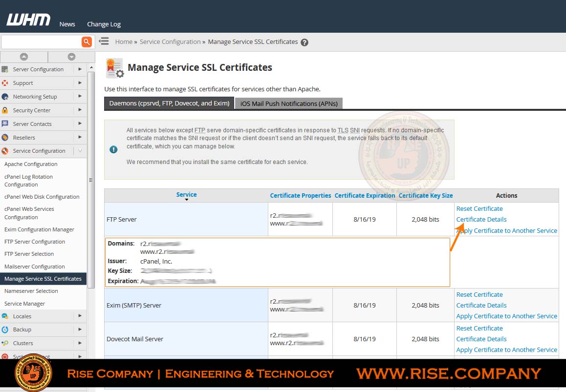Open the News menu item
Screen dimensions: 566x392
pyautogui.click(x=67, y=24)
